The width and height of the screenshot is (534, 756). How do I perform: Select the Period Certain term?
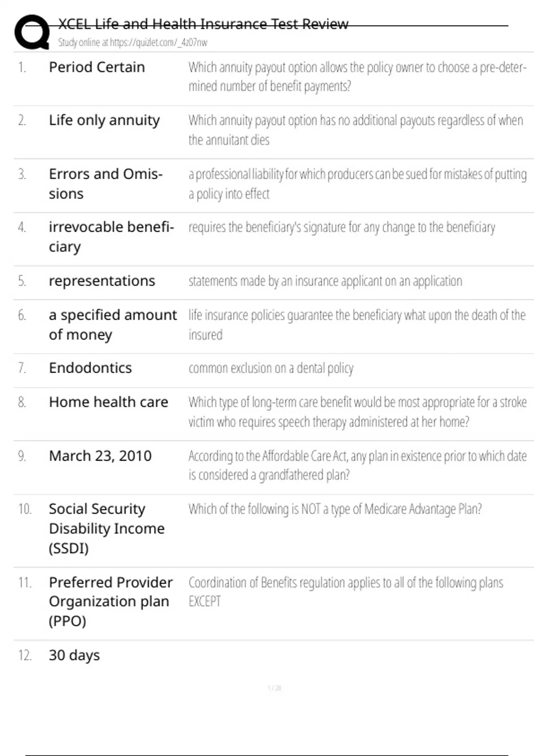97,67
